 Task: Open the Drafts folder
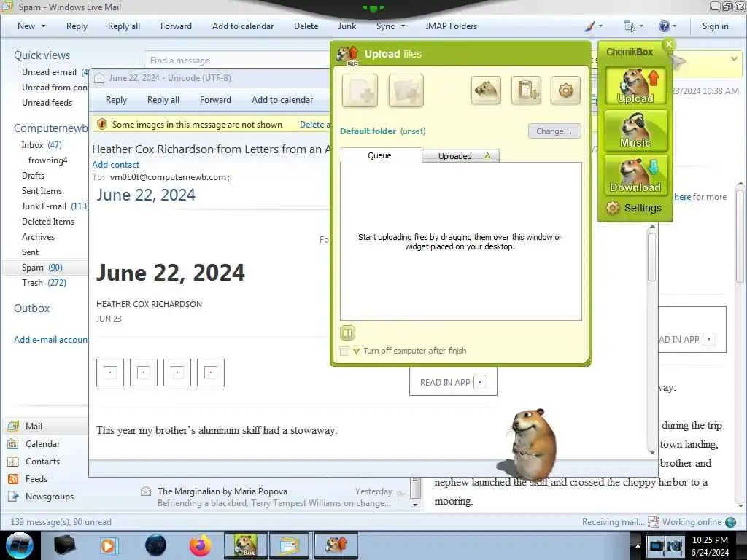33,176
